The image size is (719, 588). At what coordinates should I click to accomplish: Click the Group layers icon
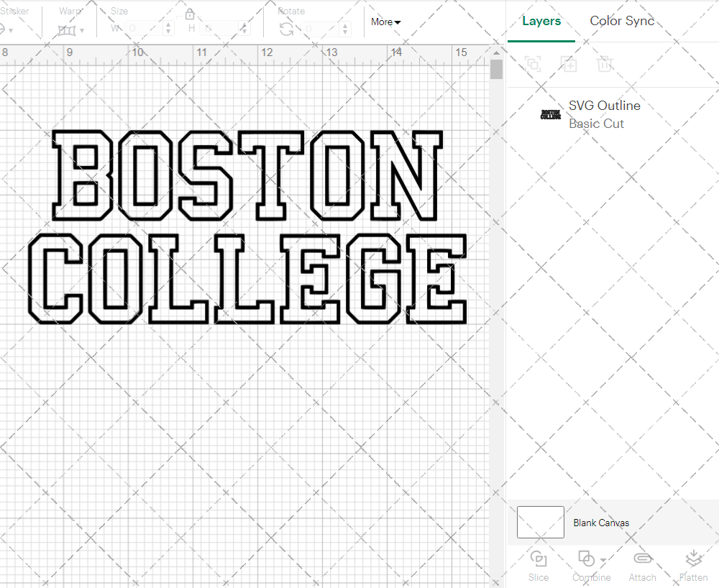pos(533,64)
